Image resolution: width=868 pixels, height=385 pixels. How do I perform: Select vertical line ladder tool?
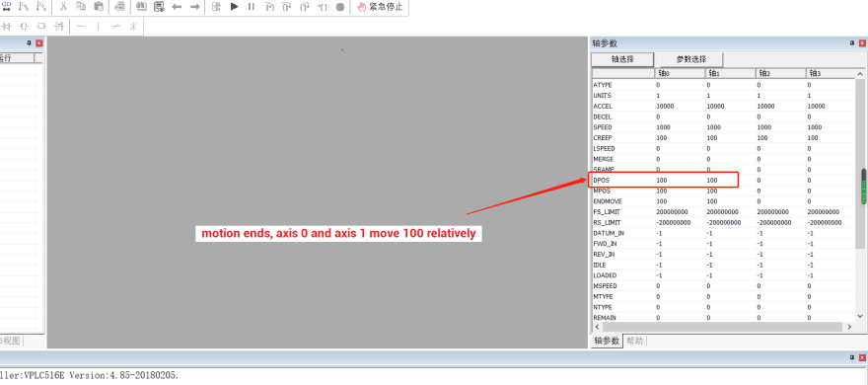(x=99, y=26)
